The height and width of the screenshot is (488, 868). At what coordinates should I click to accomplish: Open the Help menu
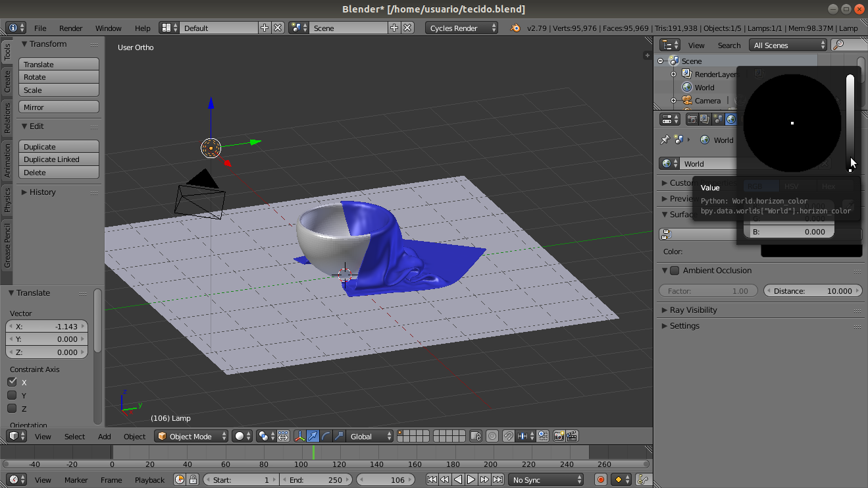click(143, 28)
